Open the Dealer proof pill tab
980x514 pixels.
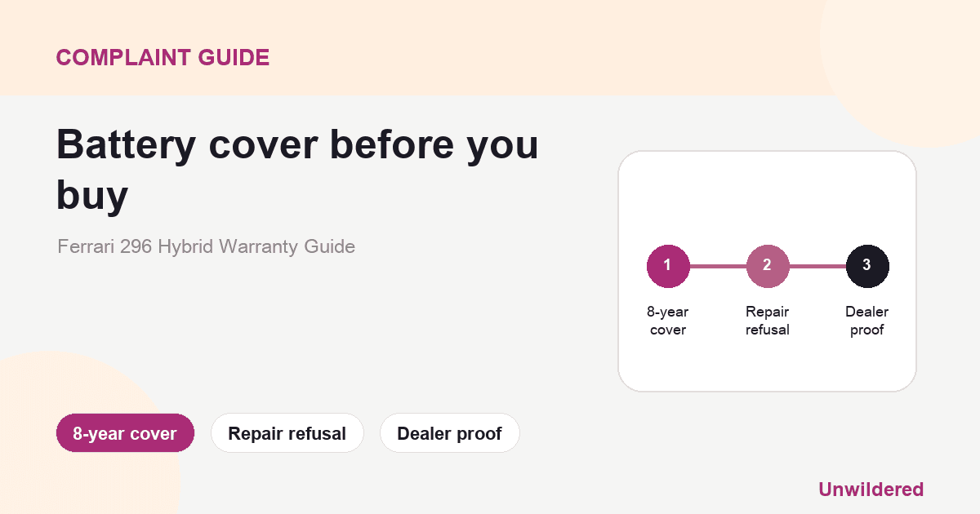point(449,433)
